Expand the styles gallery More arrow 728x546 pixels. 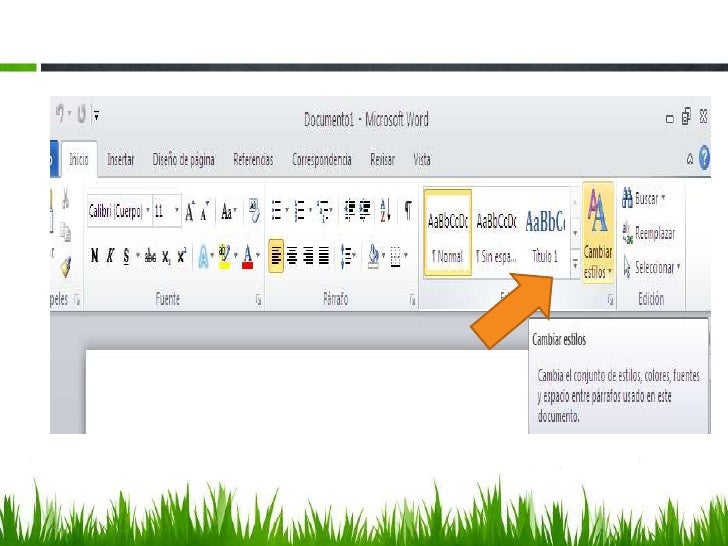tap(575, 265)
